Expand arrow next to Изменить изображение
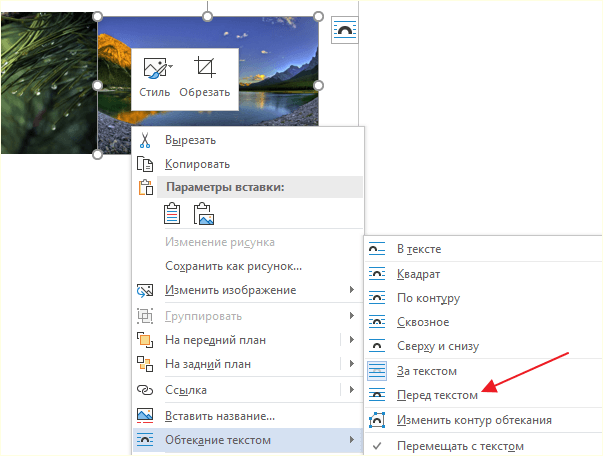The image size is (603, 456). pyautogui.click(x=351, y=290)
